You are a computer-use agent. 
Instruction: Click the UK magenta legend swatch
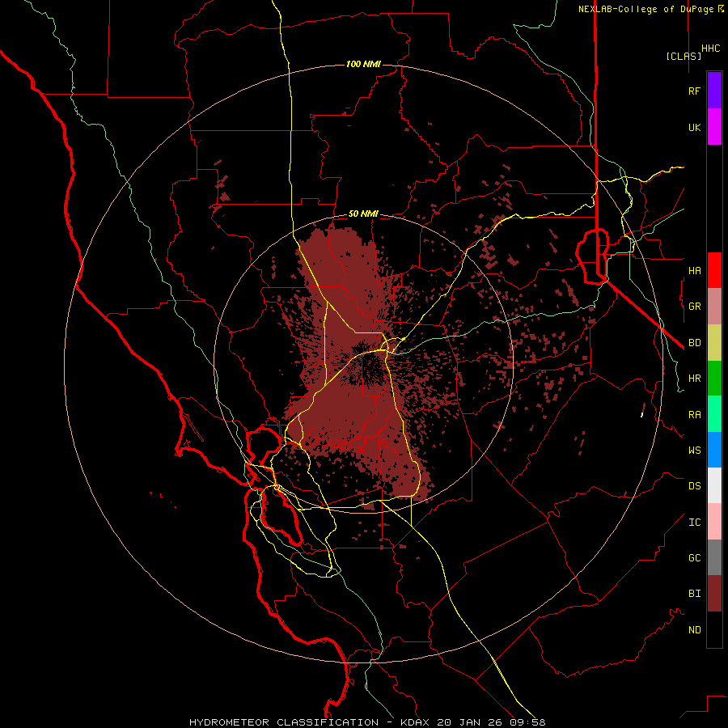[x=714, y=127]
